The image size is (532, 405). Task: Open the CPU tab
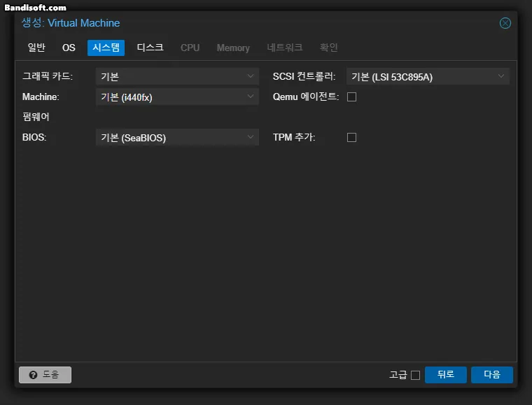pyautogui.click(x=190, y=48)
